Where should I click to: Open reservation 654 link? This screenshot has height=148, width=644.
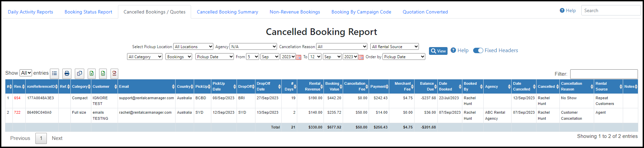click(17, 98)
